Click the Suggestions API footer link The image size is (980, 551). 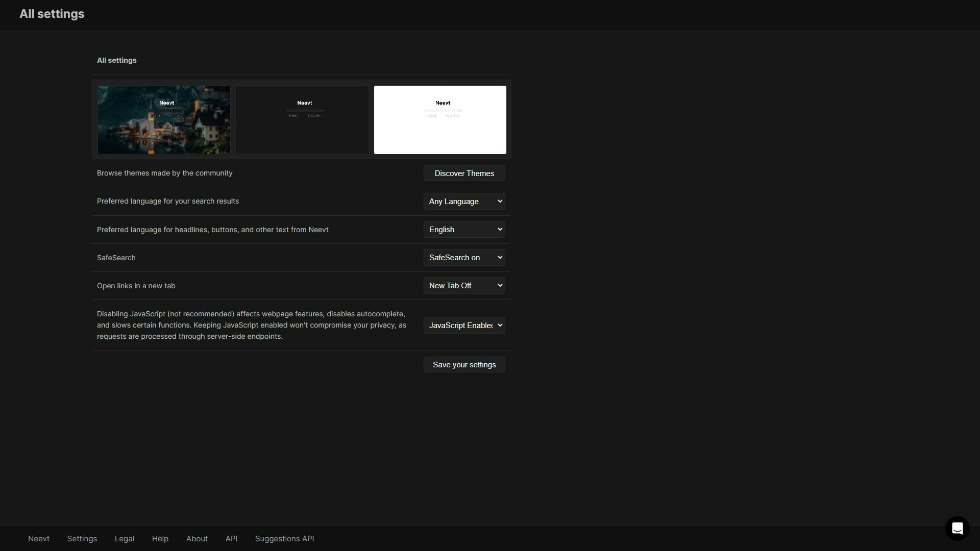pyautogui.click(x=284, y=539)
